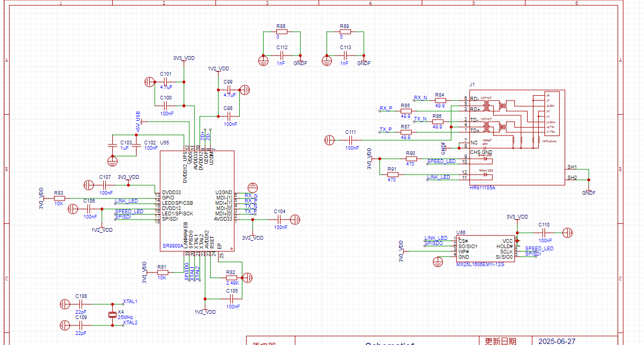Click capacitor C112 1nF symbol
The image size is (644, 345).
[282, 56]
